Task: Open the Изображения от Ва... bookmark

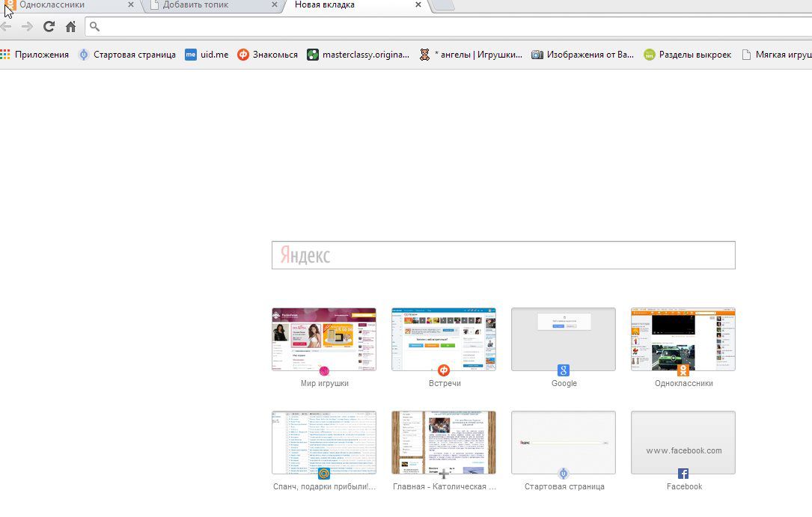Action: click(582, 55)
